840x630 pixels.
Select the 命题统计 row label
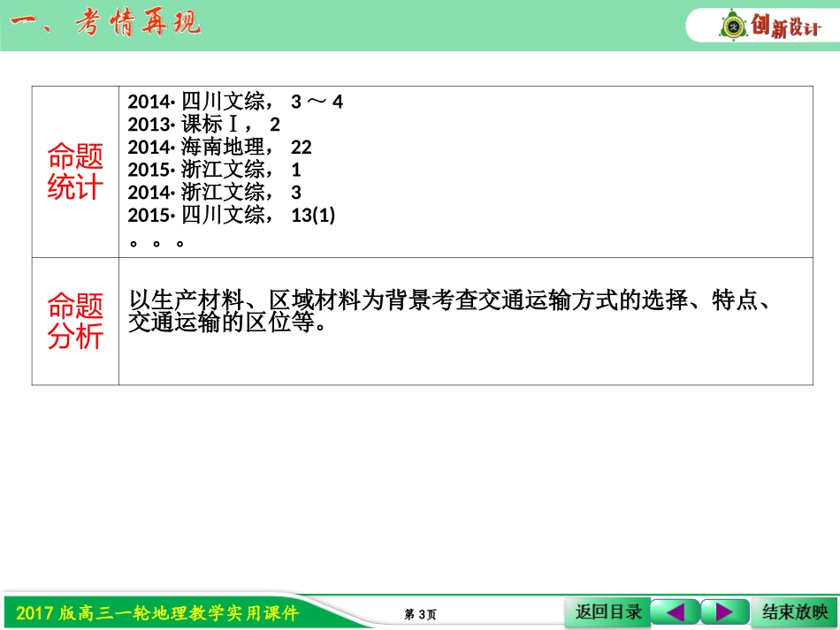[x=75, y=171]
